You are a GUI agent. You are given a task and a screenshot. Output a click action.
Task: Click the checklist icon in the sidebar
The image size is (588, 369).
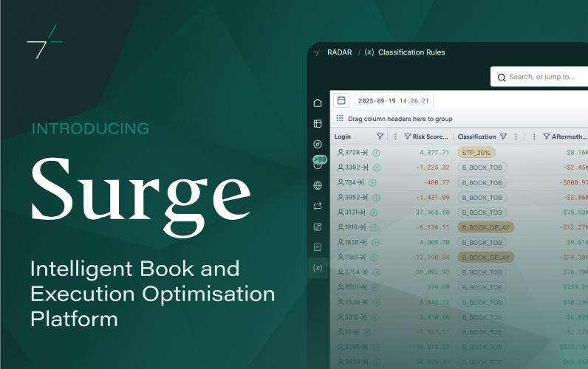(318, 247)
